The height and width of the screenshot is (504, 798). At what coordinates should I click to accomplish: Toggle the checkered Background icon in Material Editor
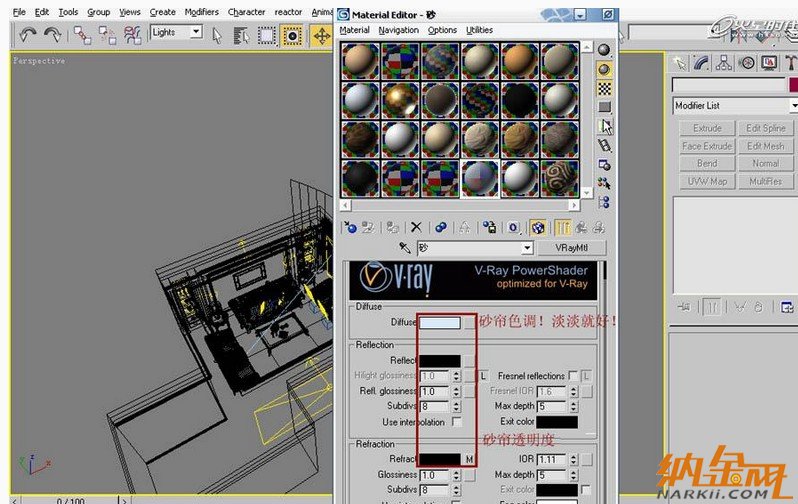pyautogui.click(x=604, y=88)
